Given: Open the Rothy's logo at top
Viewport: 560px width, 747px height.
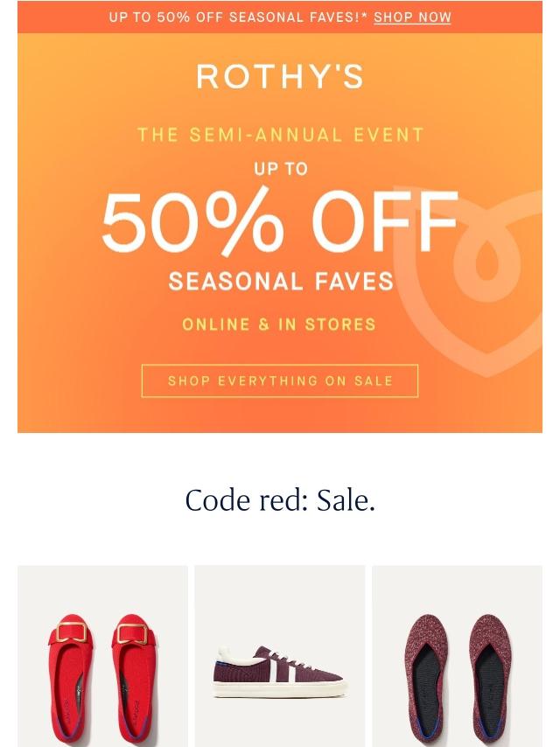Looking at the screenshot, I should tap(280, 76).
